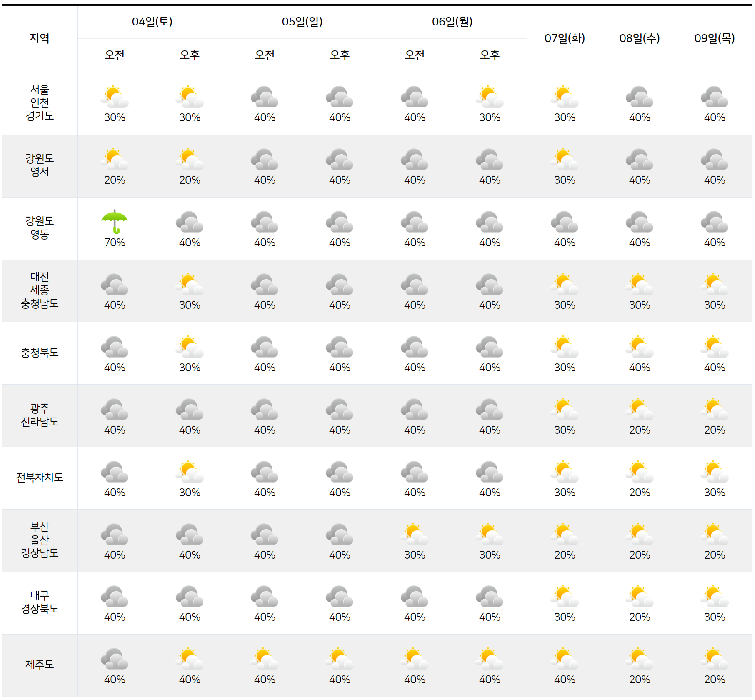The image size is (755, 700).
Task: Click the 강원도 영동 region label
Action: coord(40,227)
